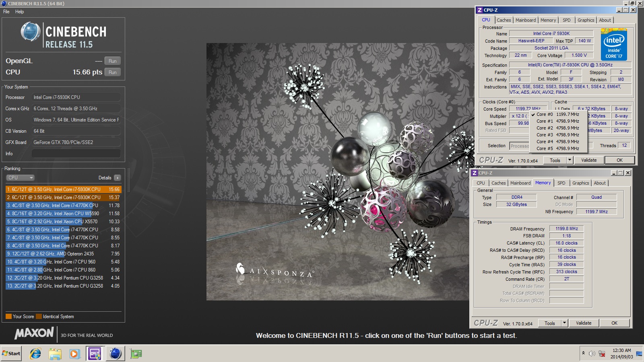This screenshot has width=644, height=362.
Task: Open the Help menu in Cinebench
Action: 19,12
